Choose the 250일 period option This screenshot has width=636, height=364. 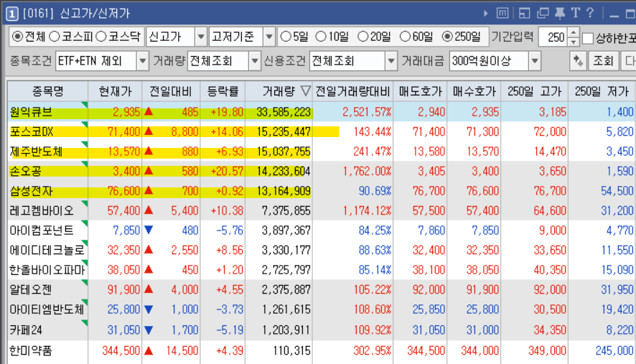(447, 37)
